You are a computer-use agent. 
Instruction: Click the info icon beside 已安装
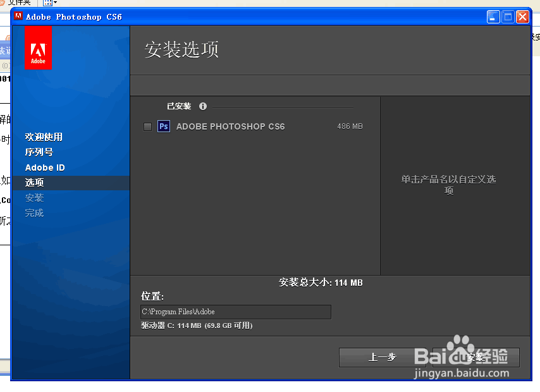pos(203,106)
